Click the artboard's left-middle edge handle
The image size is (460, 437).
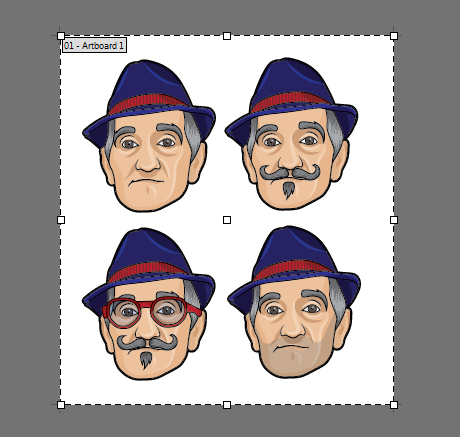[61, 220]
